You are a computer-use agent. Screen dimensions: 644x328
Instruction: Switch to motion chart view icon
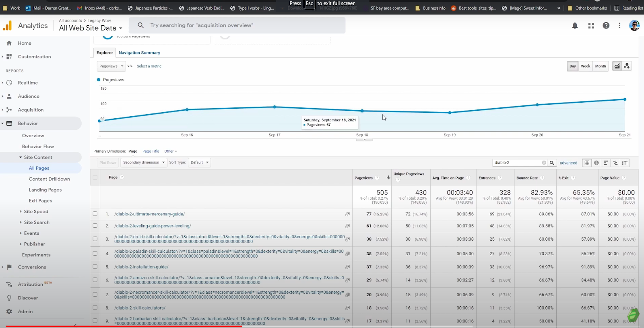click(627, 66)
